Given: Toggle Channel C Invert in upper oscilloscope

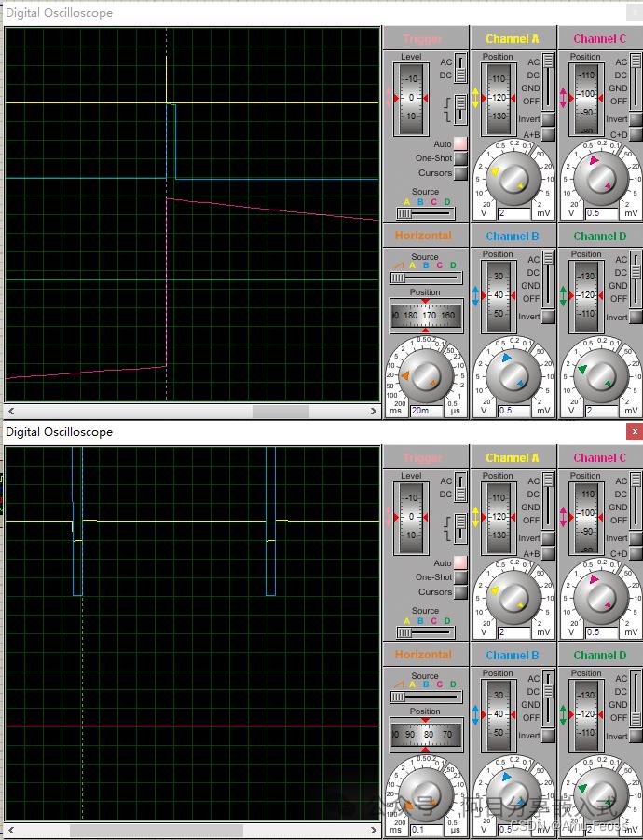Looking at the screenshot, I should click(x=636, y=119).
